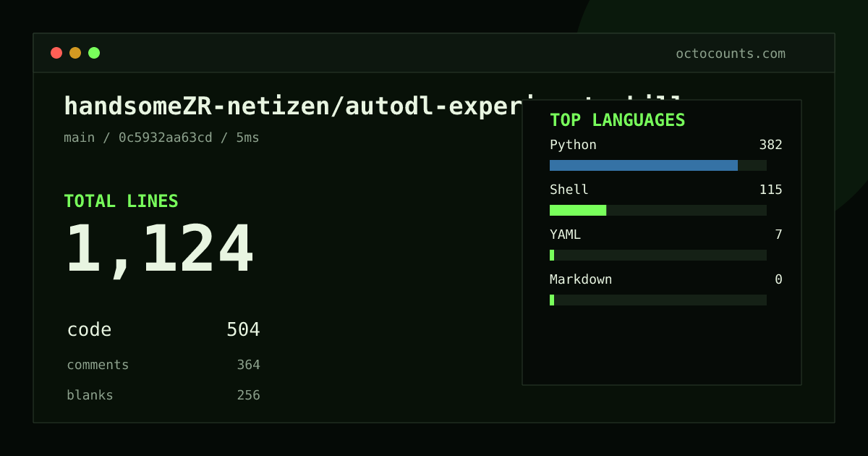Select the Markdown count 0

(x=778, y=279)
